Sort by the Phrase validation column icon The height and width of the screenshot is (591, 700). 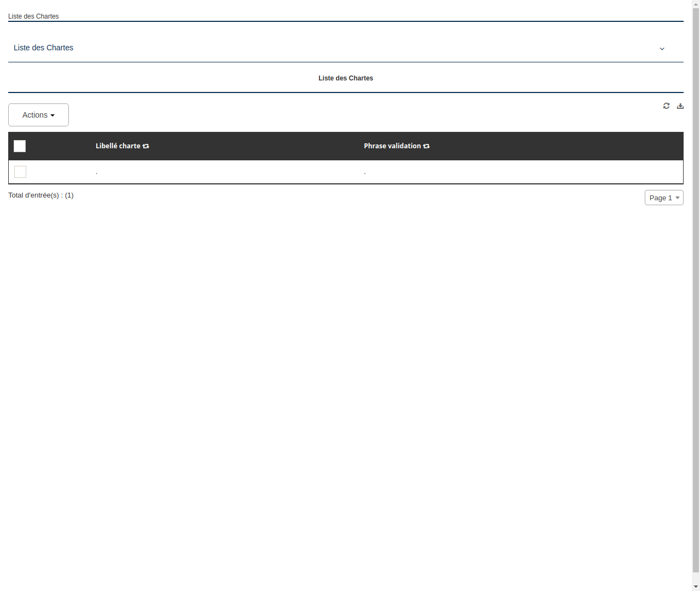426,146
